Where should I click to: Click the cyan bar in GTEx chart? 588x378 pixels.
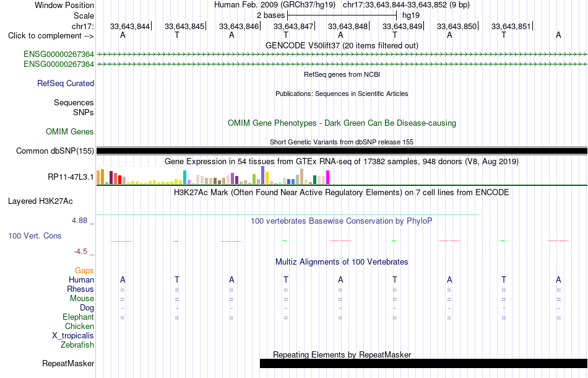pyautogui.click(x=184, y=177)
